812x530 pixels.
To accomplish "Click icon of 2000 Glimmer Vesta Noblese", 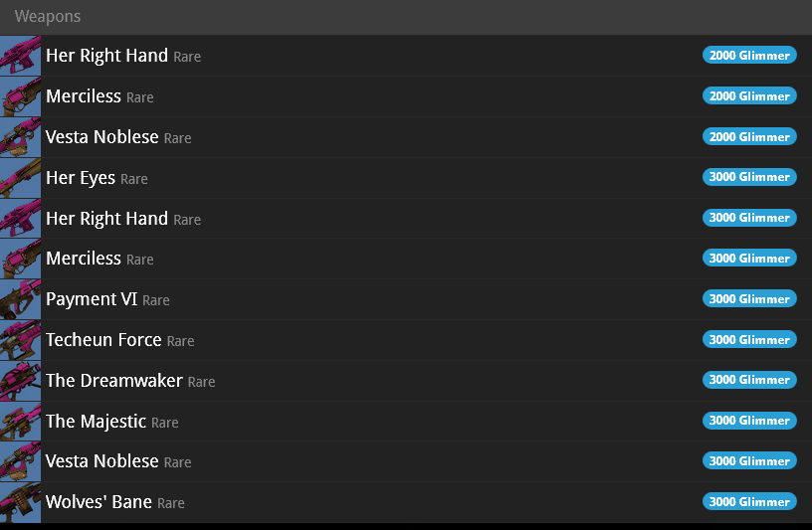I will click(20, 137).
